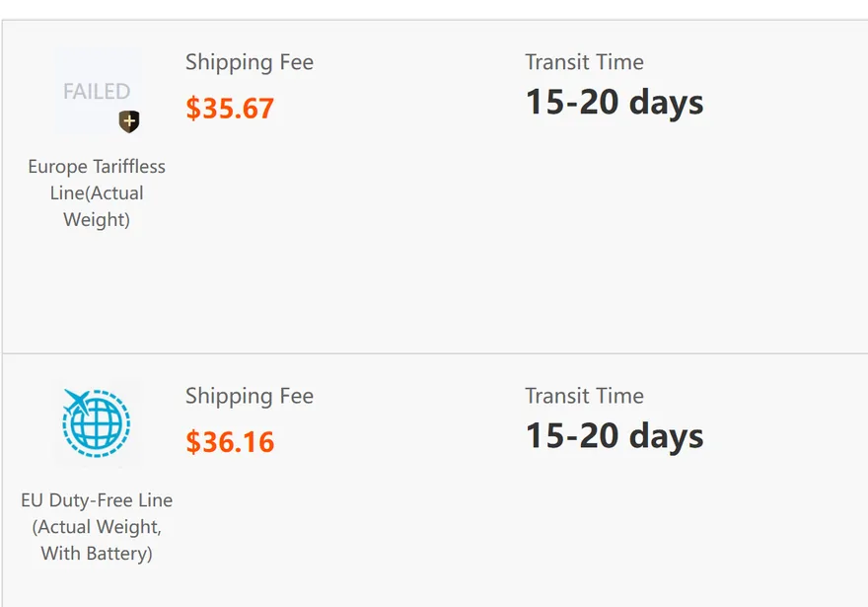Click the airplane on the globe icon
Screen dimensions: 868x607
77,401
